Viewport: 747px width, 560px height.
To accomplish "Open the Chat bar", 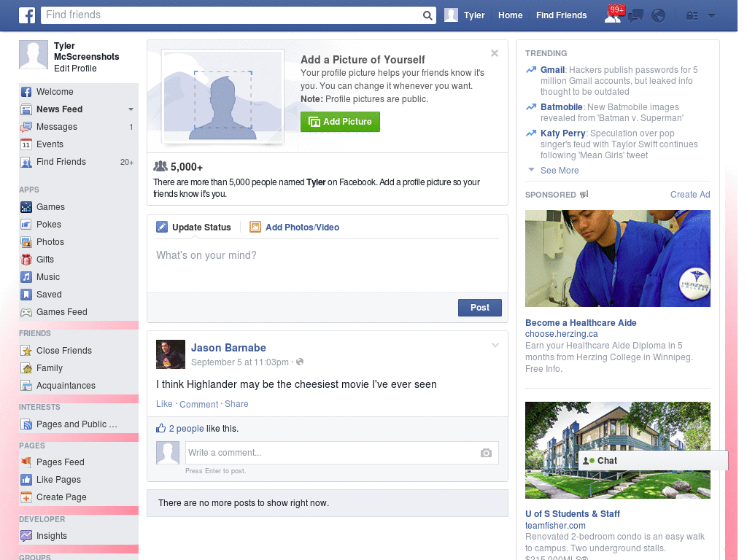I will pyautogui.click(x=653, y=461).
